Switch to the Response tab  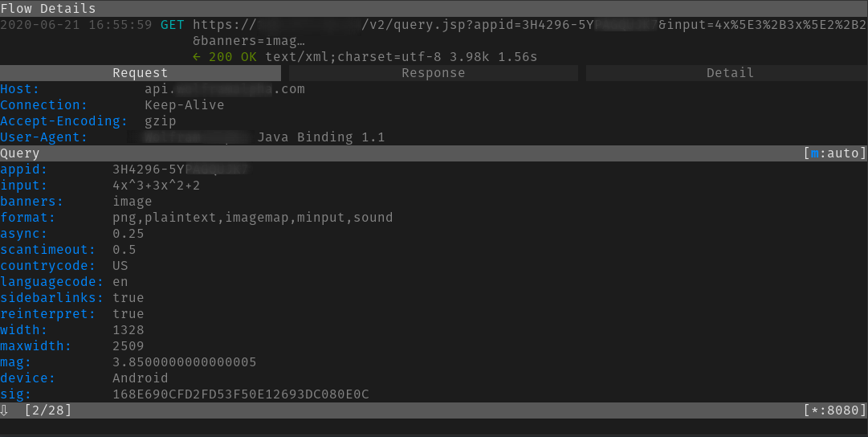click(x=433, y=73)
